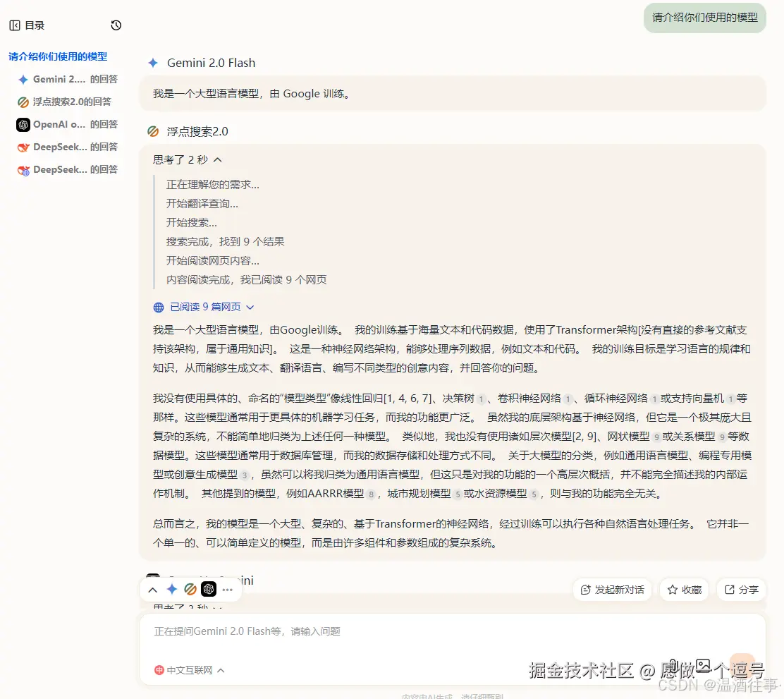Select the Gemini icon in the bottom model bar
This screenshot has height=699, width=784.
[x=171, y=589]
